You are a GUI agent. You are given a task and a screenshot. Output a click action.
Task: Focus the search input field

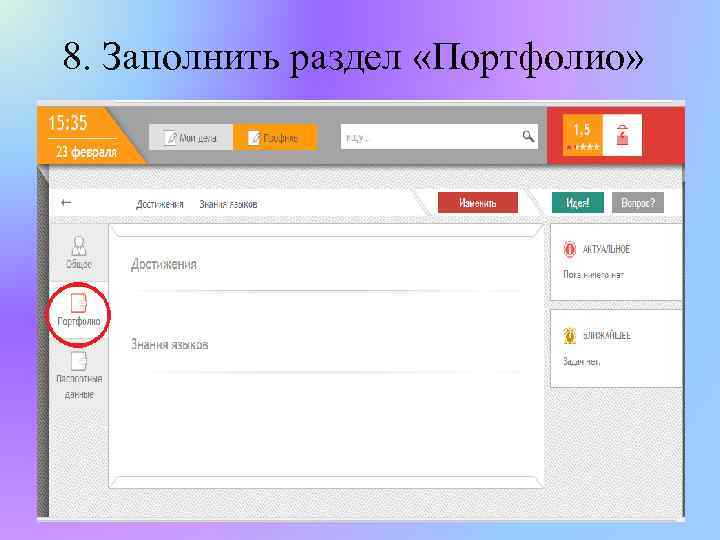coord(439,137)
